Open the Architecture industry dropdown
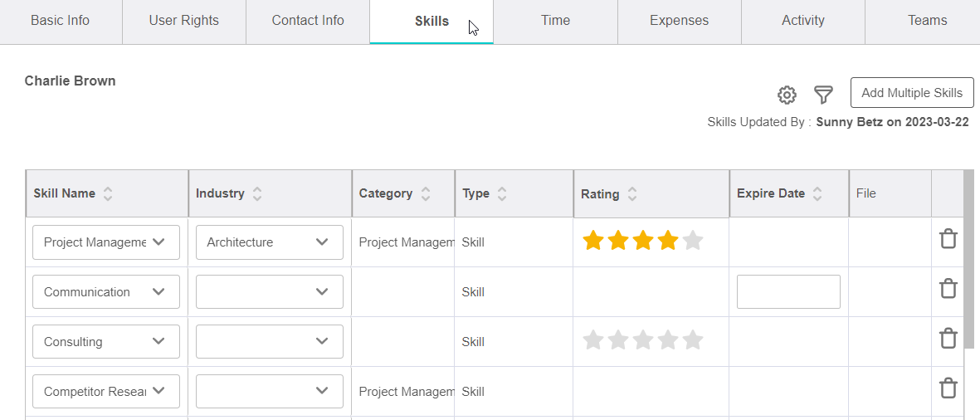The height and width of the screenshot is (420, 980). (x=270, y=242)
